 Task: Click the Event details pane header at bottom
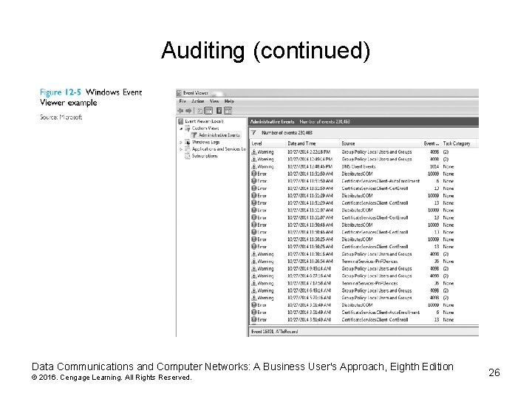[x=364, y=332]
